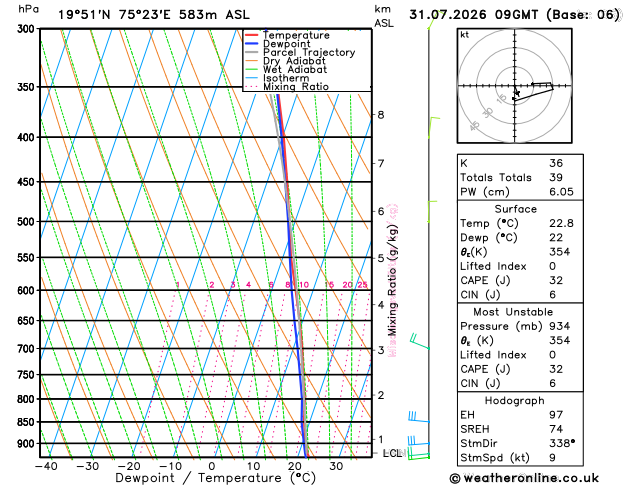Click the Hodograph section heading
The height and width of the screenshot is (486, 629).
click(514, 401)
